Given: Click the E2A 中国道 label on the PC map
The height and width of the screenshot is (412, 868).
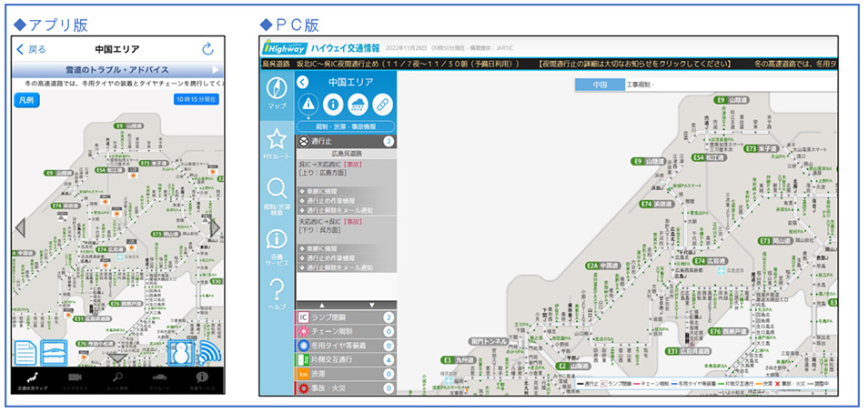Looking at the screenshot, I should coord(603,266).
